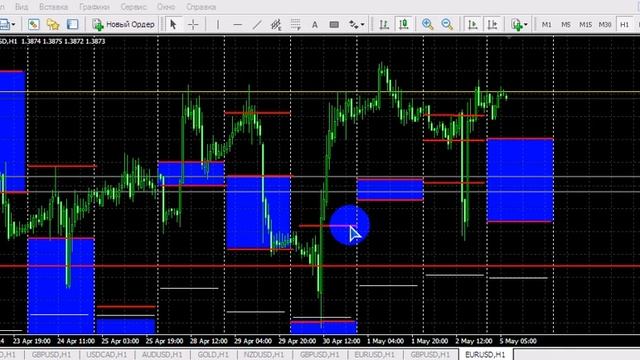The image size is (640, 360).
Task: Select the text label tool
Action: coord(334,24)
